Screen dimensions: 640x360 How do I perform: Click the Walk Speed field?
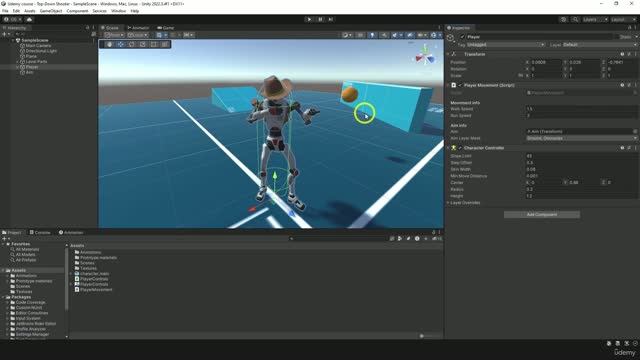coord(582,109)
